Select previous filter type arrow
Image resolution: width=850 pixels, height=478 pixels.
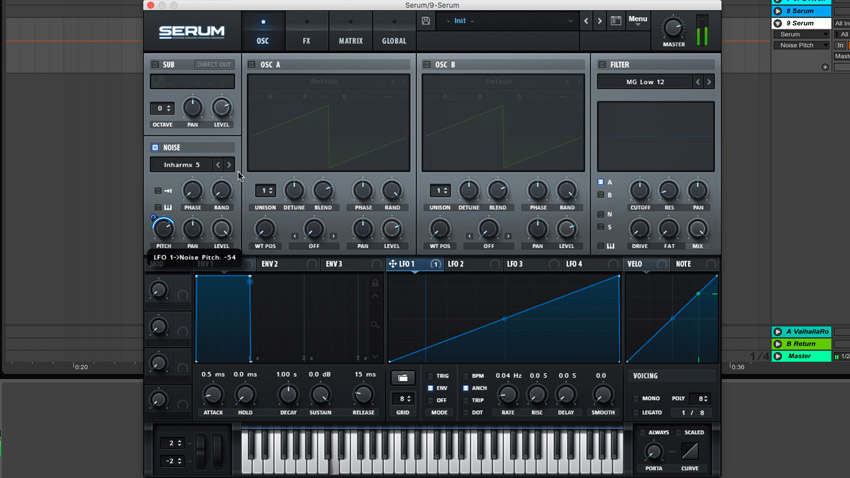pos(698,82)
